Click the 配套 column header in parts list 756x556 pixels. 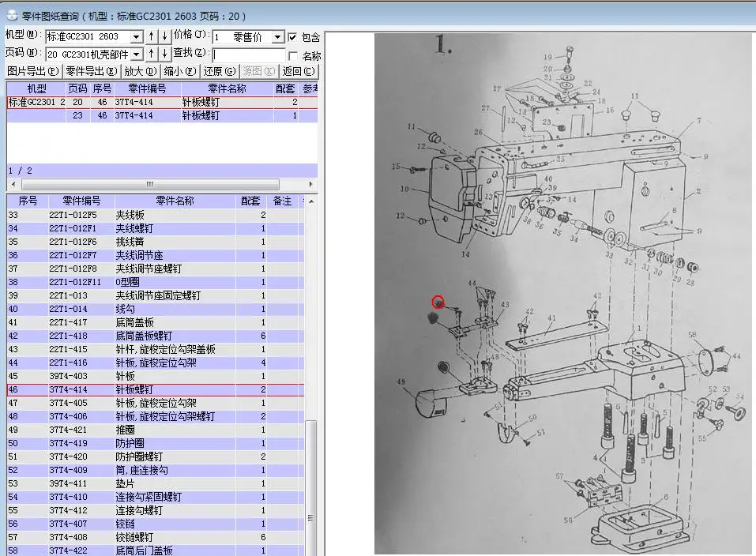tap(250, 201)
